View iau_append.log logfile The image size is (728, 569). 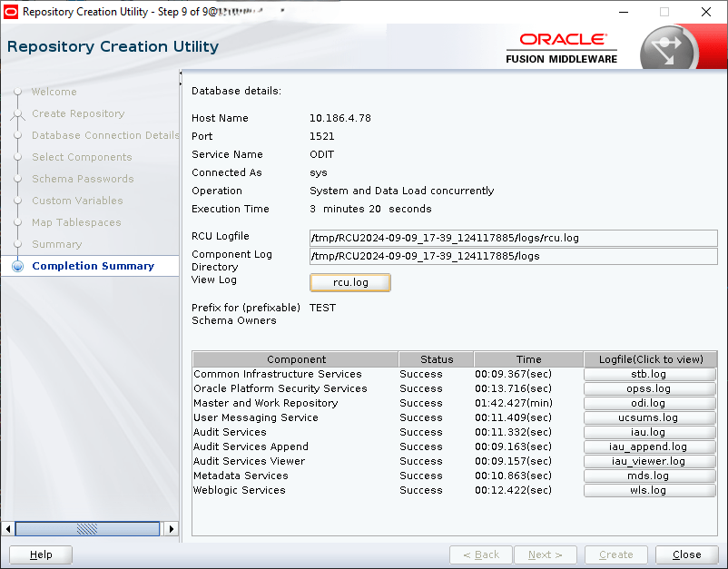tap(649, 446)
